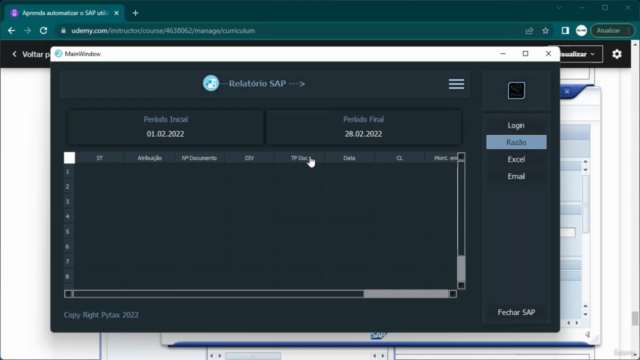
Task: Open Login in the side menu
Action: [x=516, y=125]
